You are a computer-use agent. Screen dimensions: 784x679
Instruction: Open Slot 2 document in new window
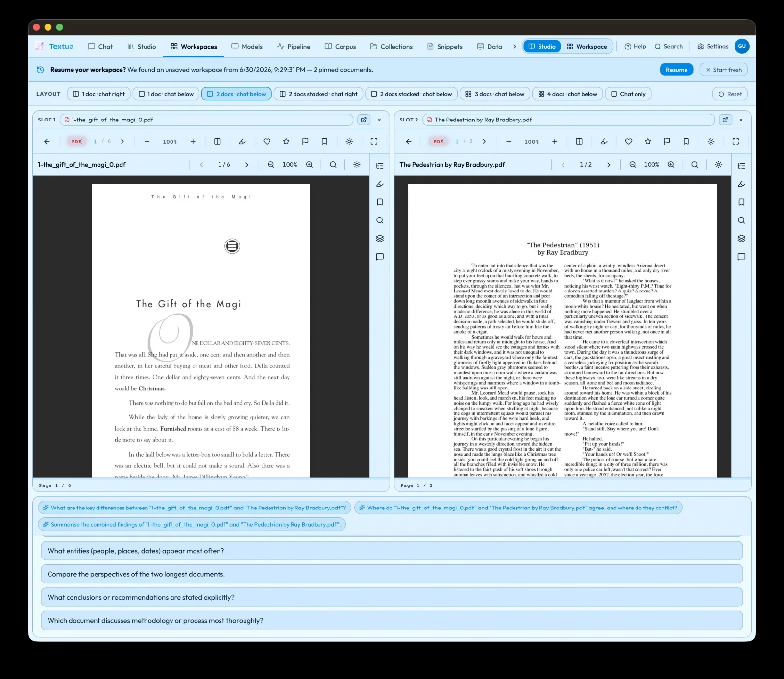[725, 120]
